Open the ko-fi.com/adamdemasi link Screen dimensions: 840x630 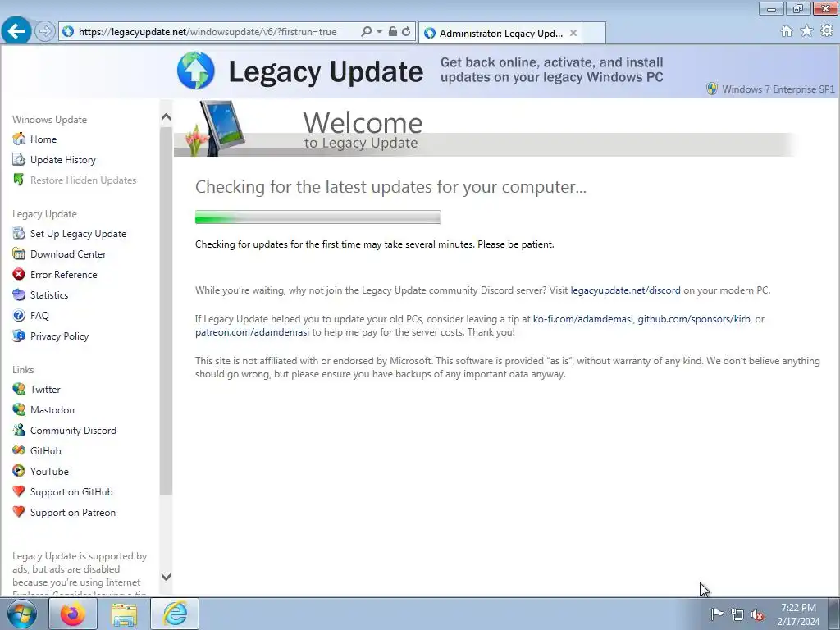[583, 319]
